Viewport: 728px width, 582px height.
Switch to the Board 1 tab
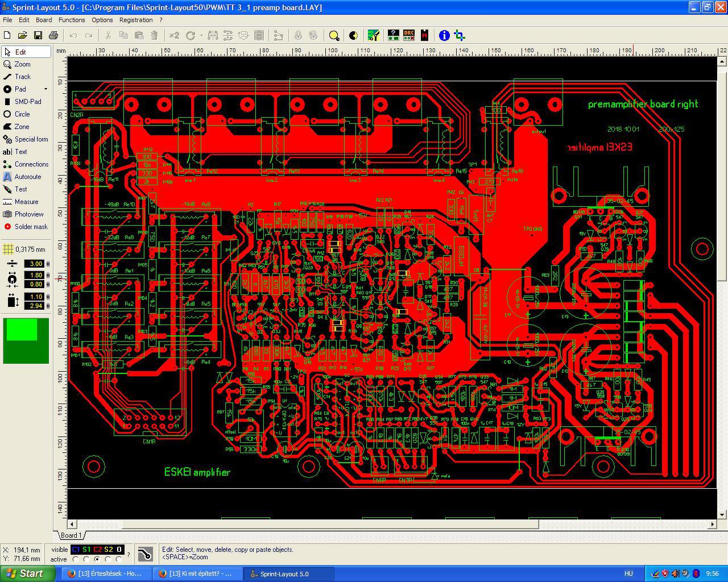71,535
